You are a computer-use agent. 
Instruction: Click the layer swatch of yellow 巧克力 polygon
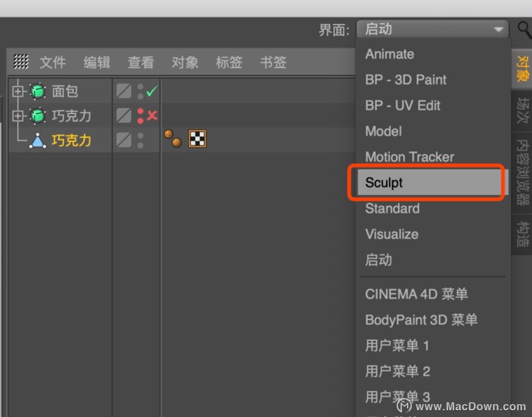coord(124,140)
